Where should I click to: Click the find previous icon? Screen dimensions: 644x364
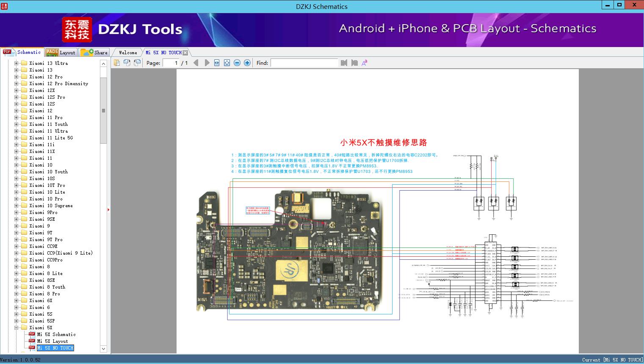(x=344, y=63)
